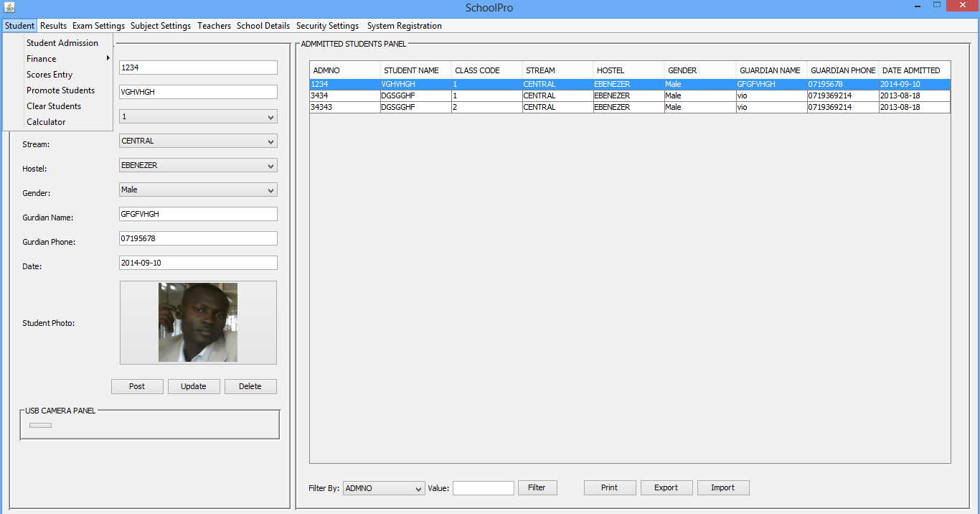The height and width of the screenshot is (514, 980).
Task: Choose Student Admission from Student menu
Action: pos(58,43)
